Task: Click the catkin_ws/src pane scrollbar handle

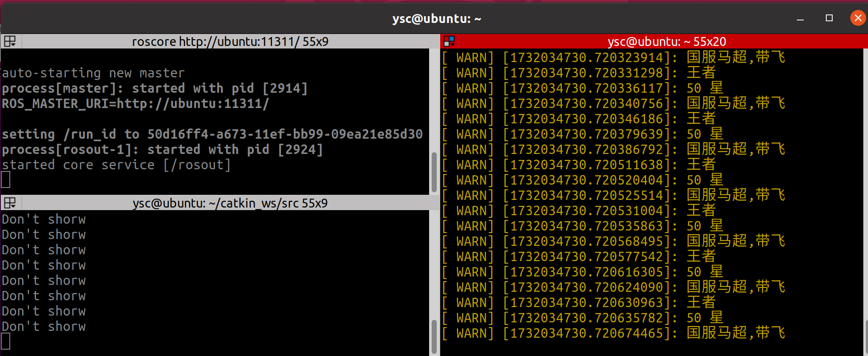Action: pos(434,336)
